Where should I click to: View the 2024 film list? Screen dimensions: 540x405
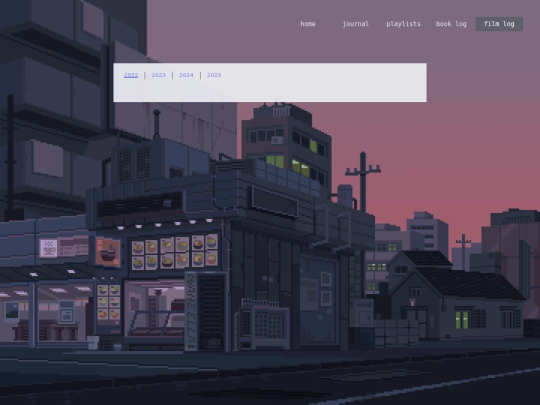coord(186,75)
